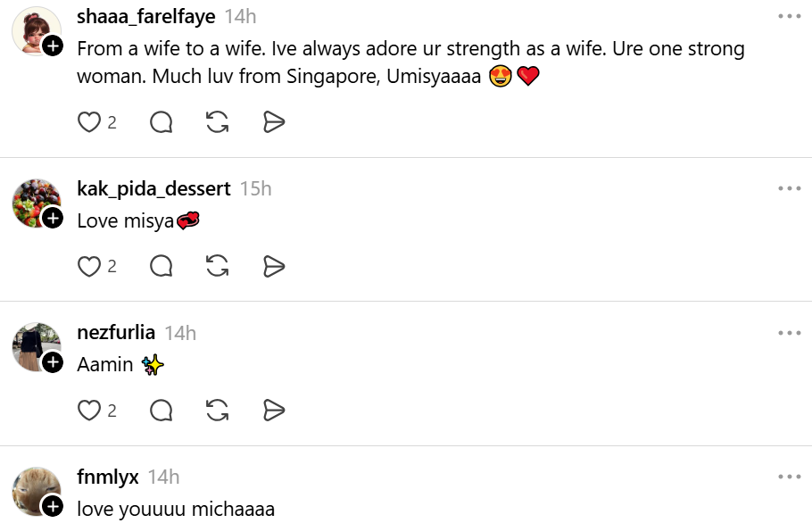This screenshot has width=812, height=523.
Task: Reply to shaaa_farelfaye's comment
Action: [x=161, y=123]
